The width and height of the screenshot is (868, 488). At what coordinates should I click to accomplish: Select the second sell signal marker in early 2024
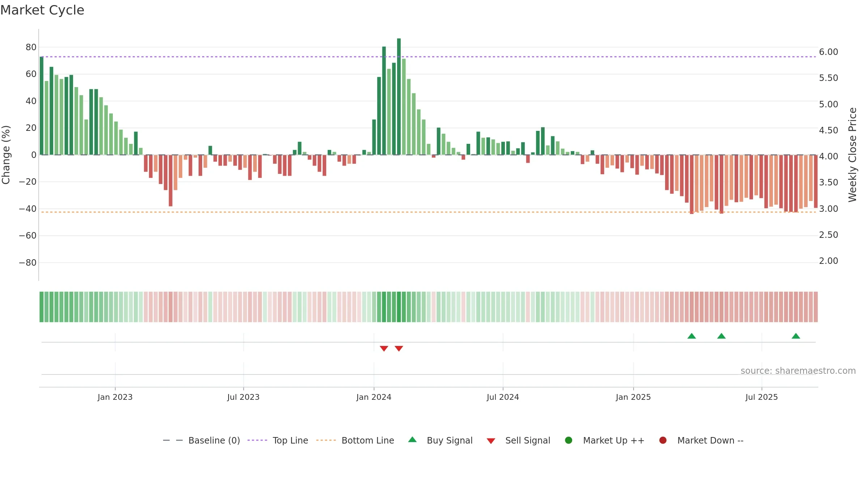(399, 348)
